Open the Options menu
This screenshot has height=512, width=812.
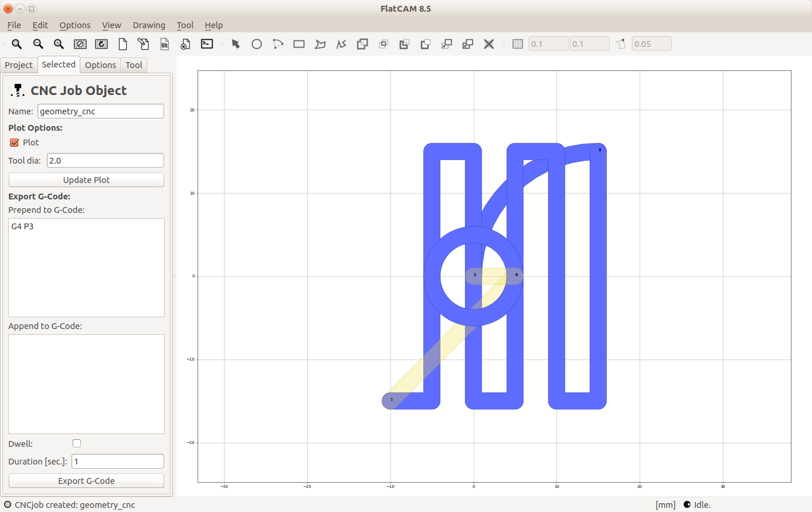click(x=75, y=25)
